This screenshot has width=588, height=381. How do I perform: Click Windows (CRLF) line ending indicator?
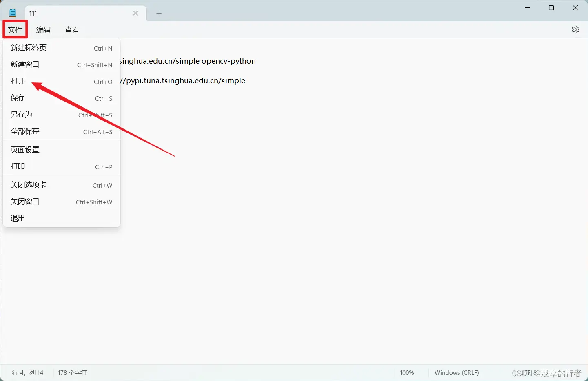[457, 373]
